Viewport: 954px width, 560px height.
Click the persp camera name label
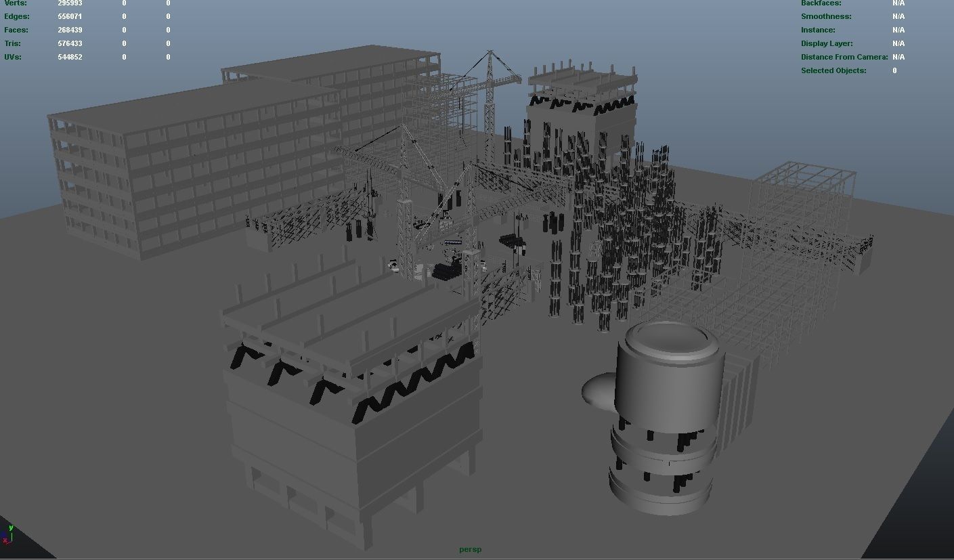470,549
